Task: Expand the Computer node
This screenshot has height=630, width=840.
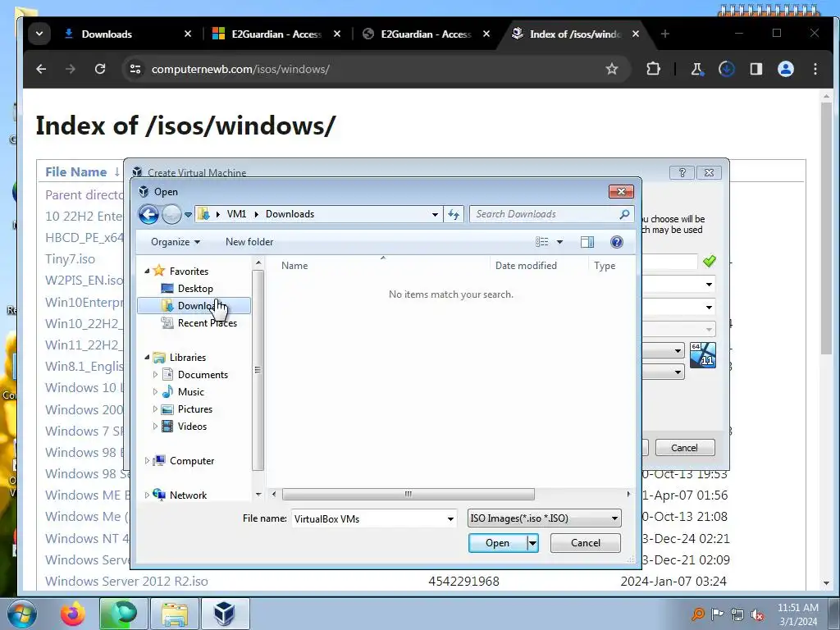Action: click(x=148, y=461)
